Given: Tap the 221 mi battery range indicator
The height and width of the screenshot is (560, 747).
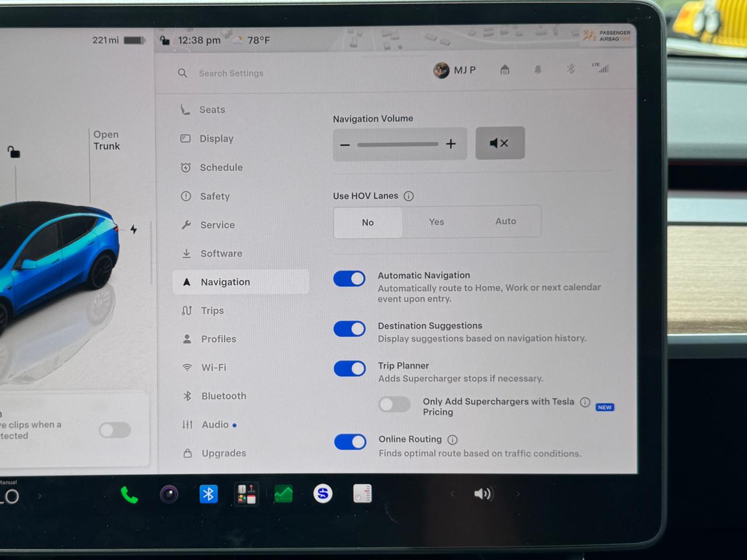Looking at the screenshot, I should [118, 40].
